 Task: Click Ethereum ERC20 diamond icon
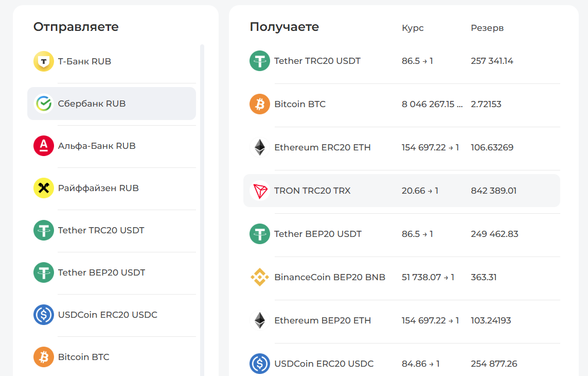click(260, 147)
